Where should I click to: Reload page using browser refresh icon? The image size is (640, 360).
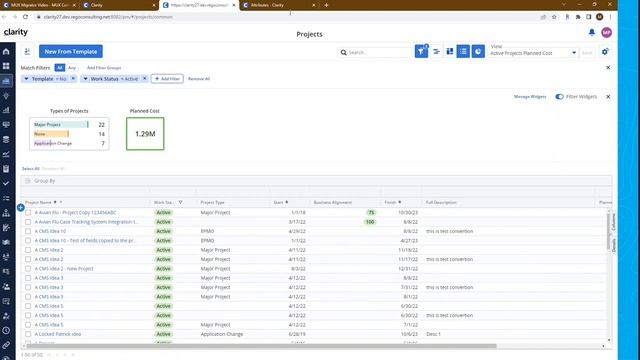click(25, 17)
